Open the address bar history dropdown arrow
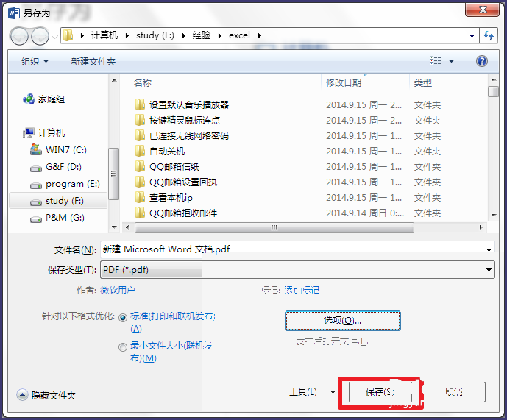The image size is (507, 420). tap(472, 35)
